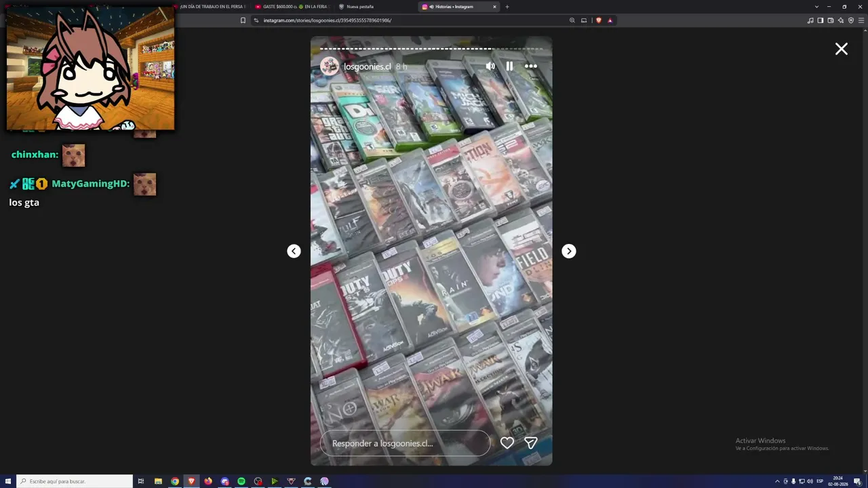The width and height of the screenshot is (868, 488).
Task: Open Google Chrome from the taskbar
Action: coord(175,481)
